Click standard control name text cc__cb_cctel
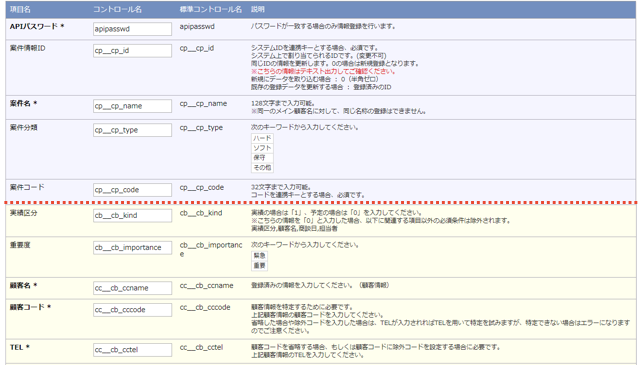The width and height of the screenshot is (640, 366). (201, 347)
